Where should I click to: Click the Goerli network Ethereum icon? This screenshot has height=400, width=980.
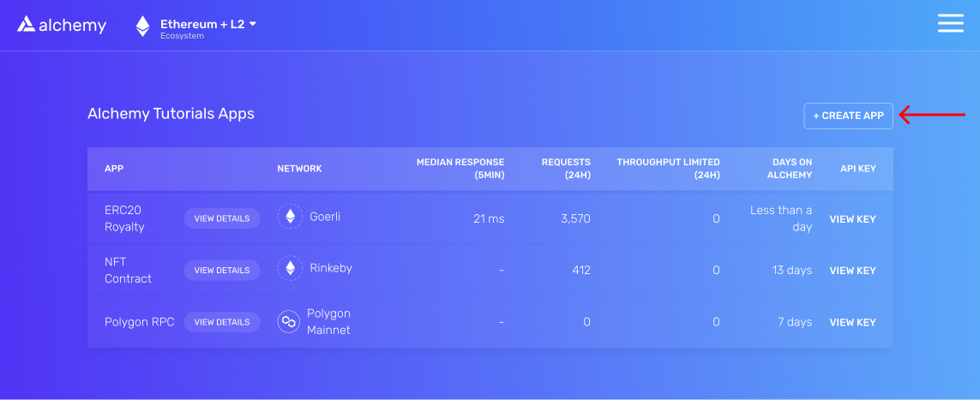coord(290,217)
